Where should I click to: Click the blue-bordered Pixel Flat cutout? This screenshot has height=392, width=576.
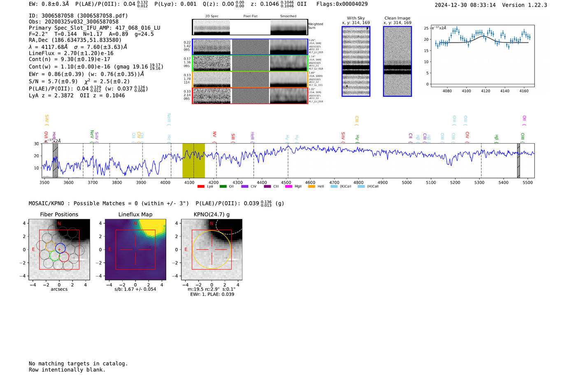(250, 47)
